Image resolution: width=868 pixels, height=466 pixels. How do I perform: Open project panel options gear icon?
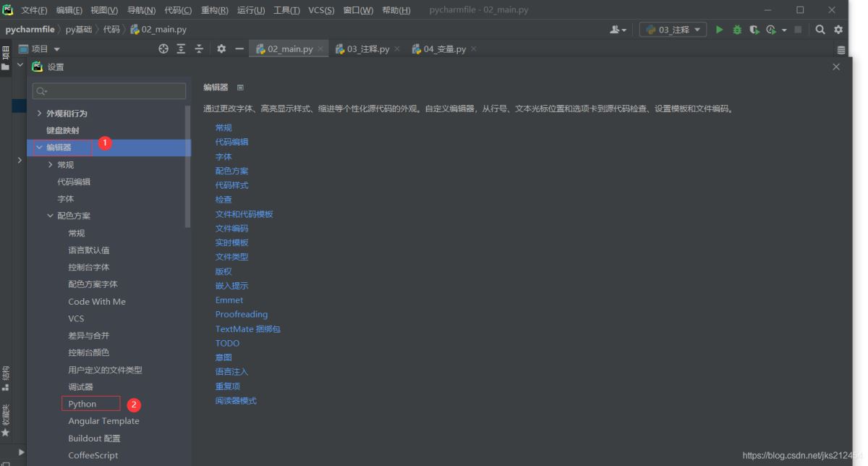tap(222, 49)
